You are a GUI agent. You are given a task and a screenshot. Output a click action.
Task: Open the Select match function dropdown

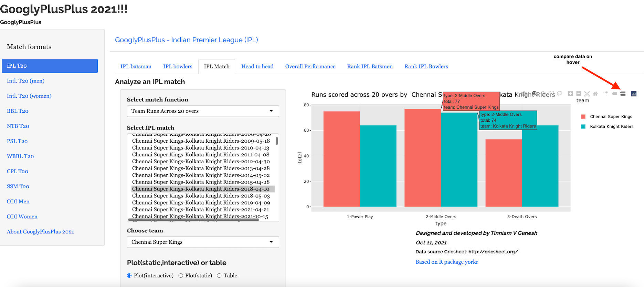click(203, 111)
